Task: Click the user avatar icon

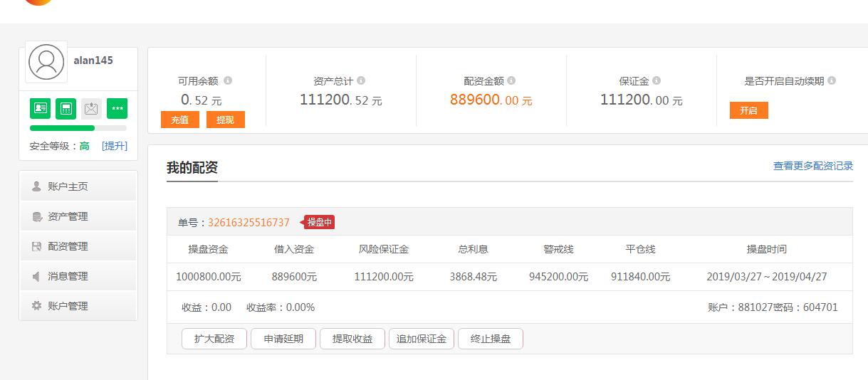Action: (46, 62)
